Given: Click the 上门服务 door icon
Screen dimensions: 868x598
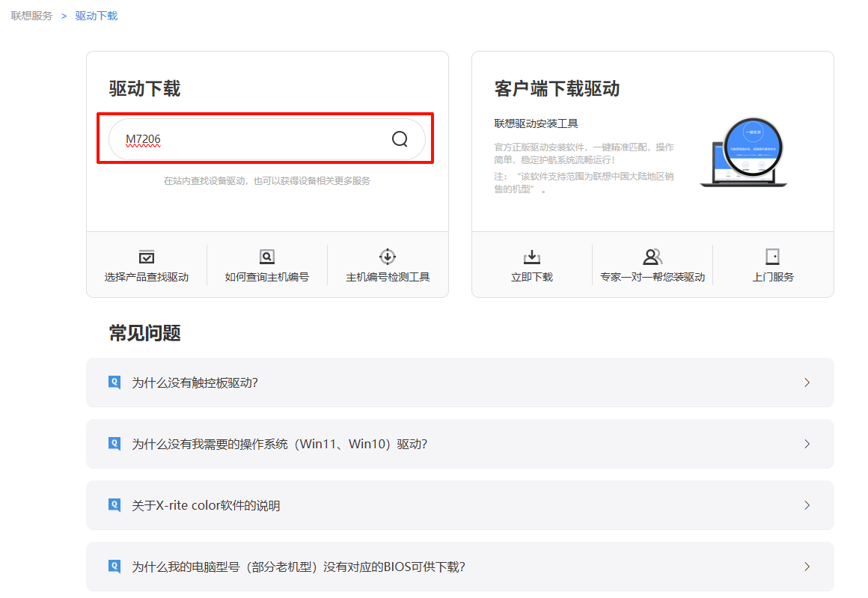Looking at the screenshot, I should [773, 255].
